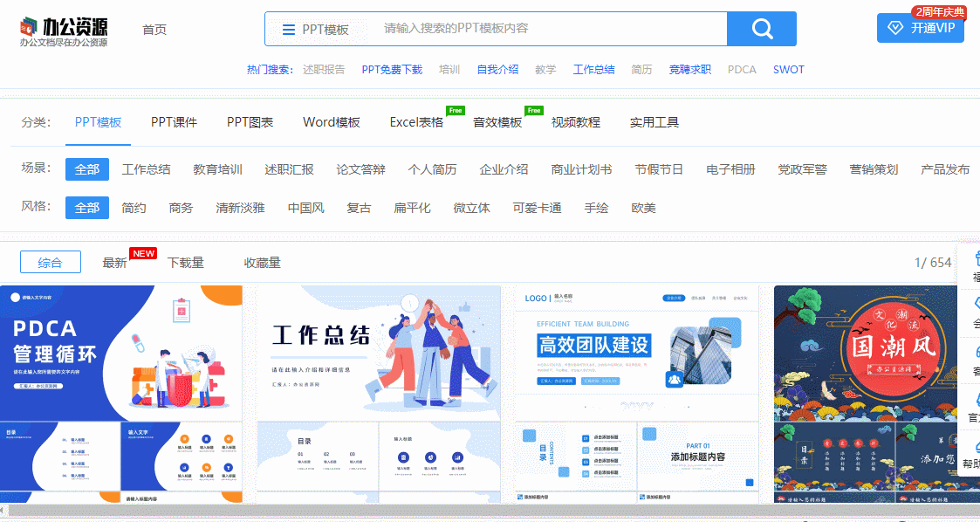
Task: Open the PPT模板 search category dropdown
Action: (316, 30)
